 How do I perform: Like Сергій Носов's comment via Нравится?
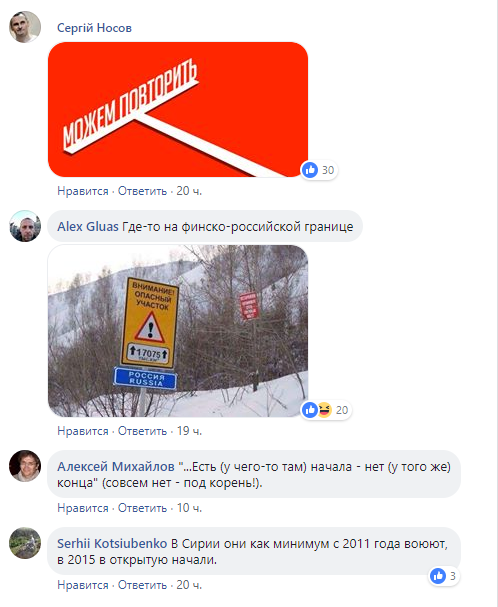click(83, 191)
